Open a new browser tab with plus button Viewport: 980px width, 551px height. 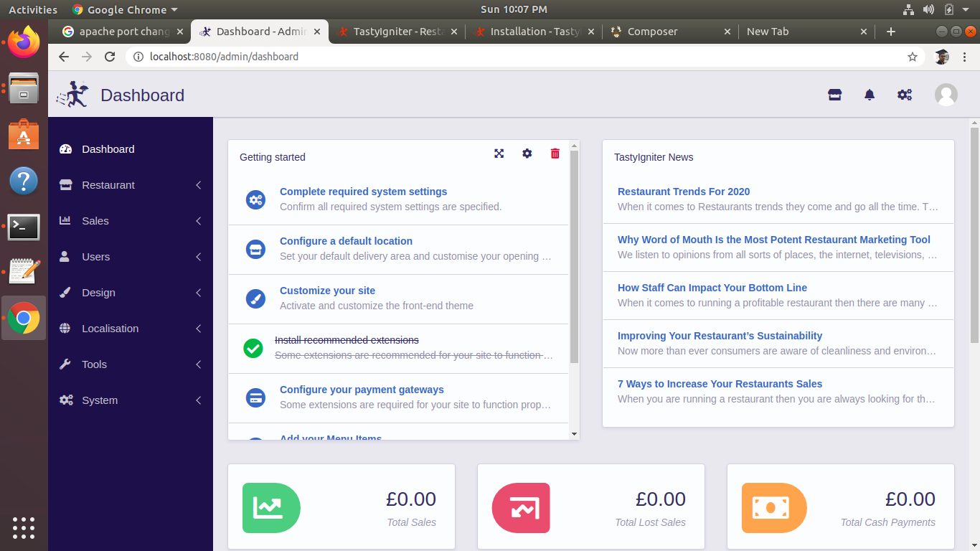click(x=891, y=32)
